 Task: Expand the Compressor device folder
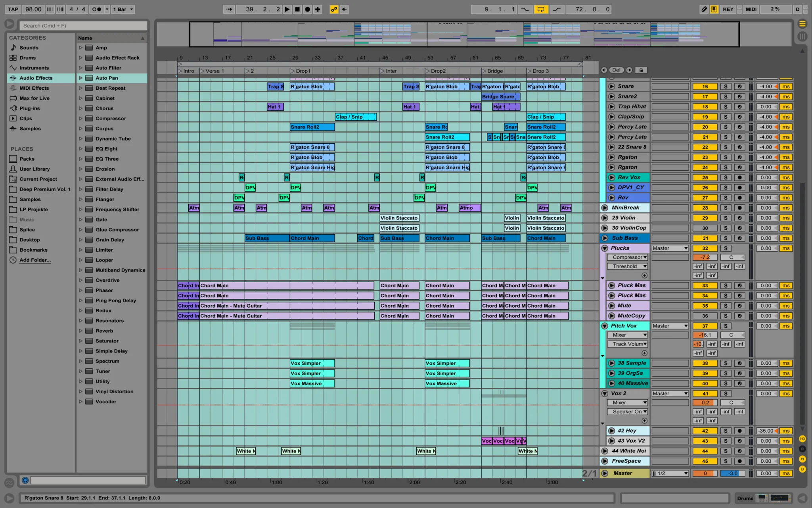[x=80, y=118]
